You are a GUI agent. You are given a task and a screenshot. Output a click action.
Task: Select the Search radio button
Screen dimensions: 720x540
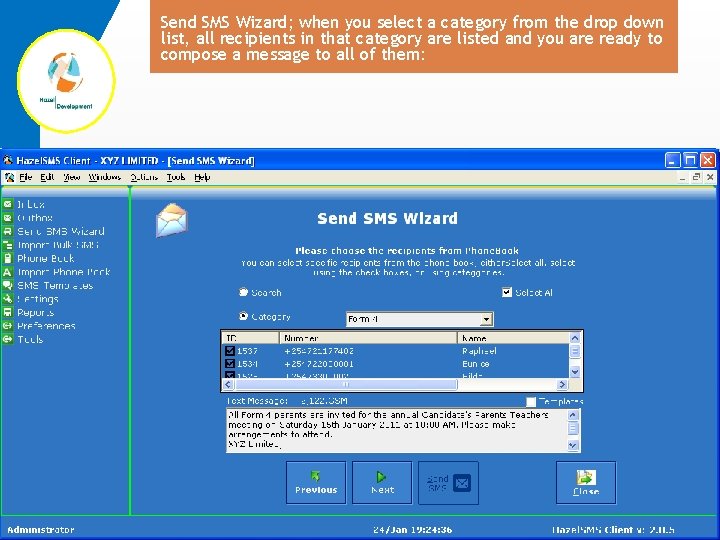[243, 292]
